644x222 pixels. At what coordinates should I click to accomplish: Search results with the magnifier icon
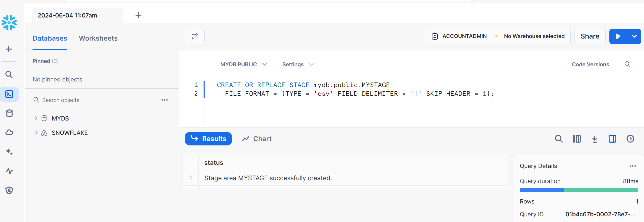pos(559,139)
